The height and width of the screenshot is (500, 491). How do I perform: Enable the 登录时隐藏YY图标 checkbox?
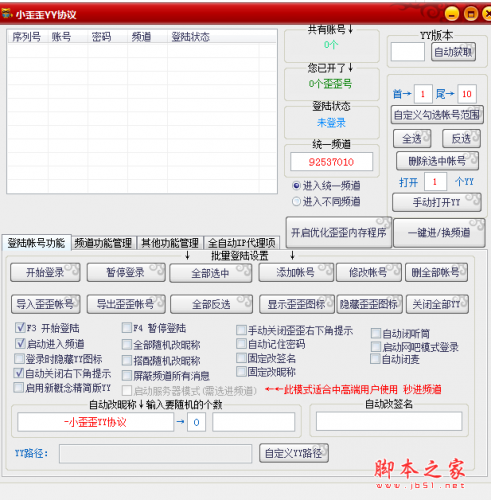19,359
